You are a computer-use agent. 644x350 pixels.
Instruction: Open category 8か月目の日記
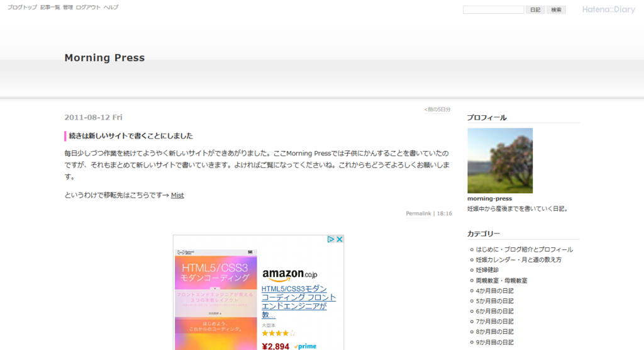coord(494,332)
